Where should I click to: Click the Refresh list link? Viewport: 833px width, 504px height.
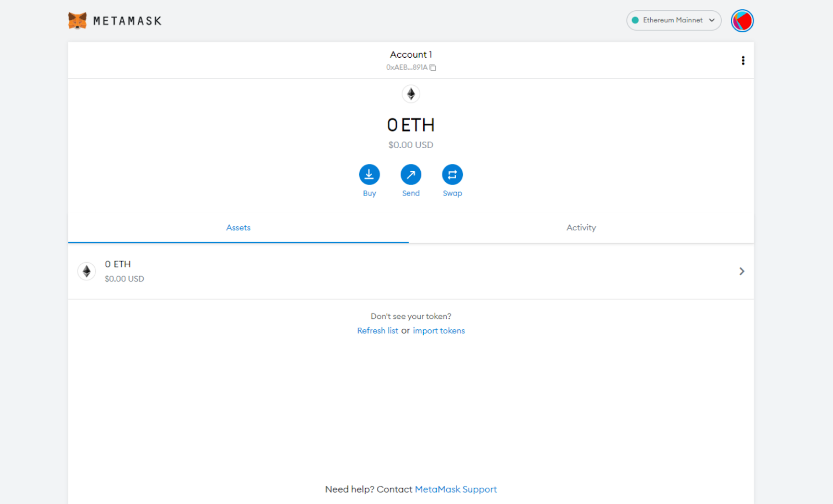pyautogui.click(x=377, y=330)
